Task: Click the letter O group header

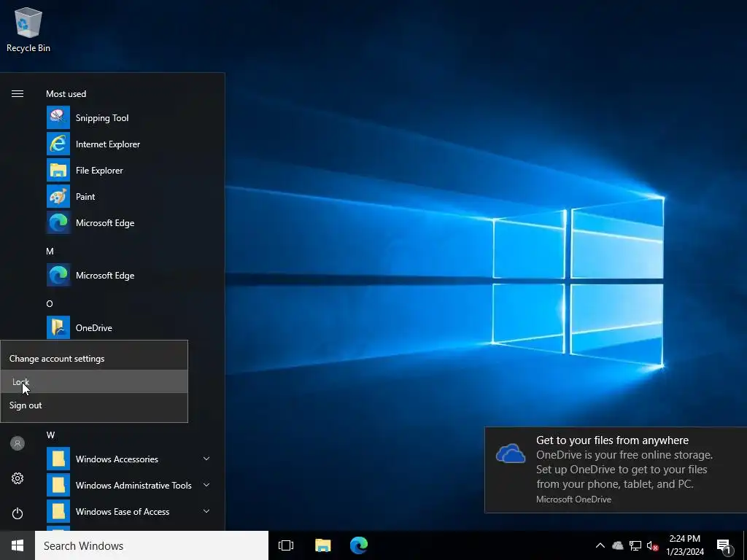Action: (50, 304)
